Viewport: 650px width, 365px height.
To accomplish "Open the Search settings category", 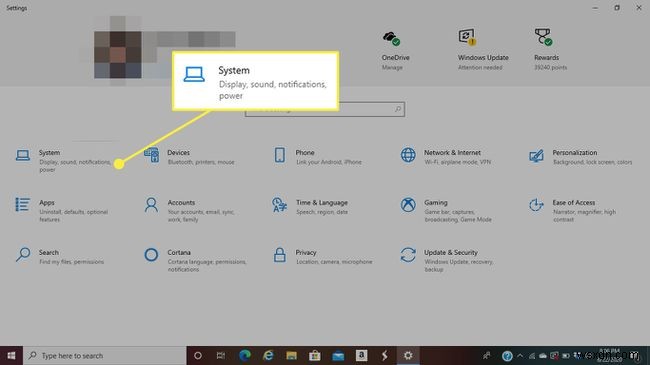I will (x=60, y=256).
